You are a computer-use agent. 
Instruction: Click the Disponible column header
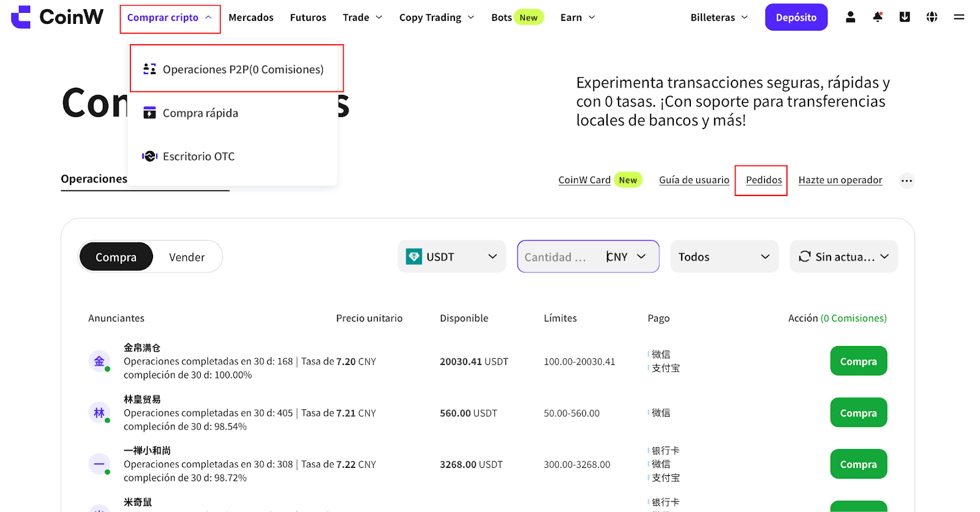[464, 318]
